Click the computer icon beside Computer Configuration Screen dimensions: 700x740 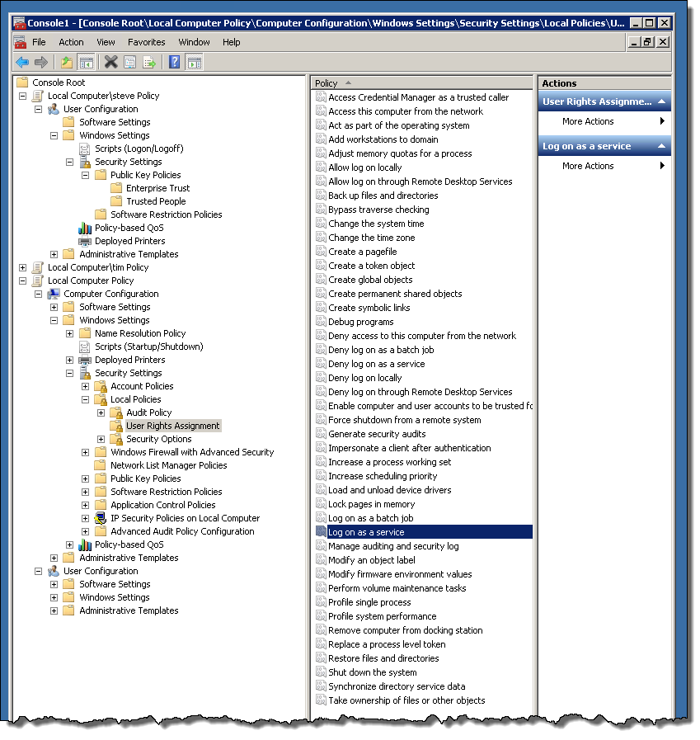point(54,294)
